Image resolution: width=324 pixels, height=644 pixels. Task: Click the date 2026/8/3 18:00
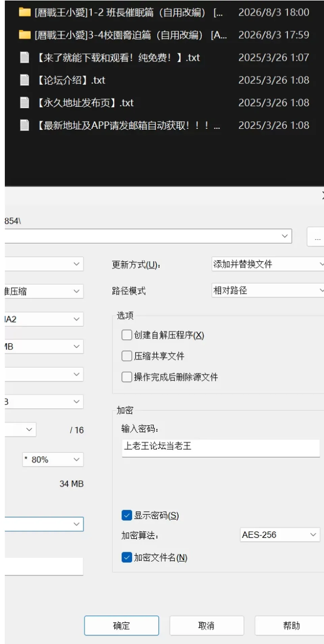pos(274,12)
